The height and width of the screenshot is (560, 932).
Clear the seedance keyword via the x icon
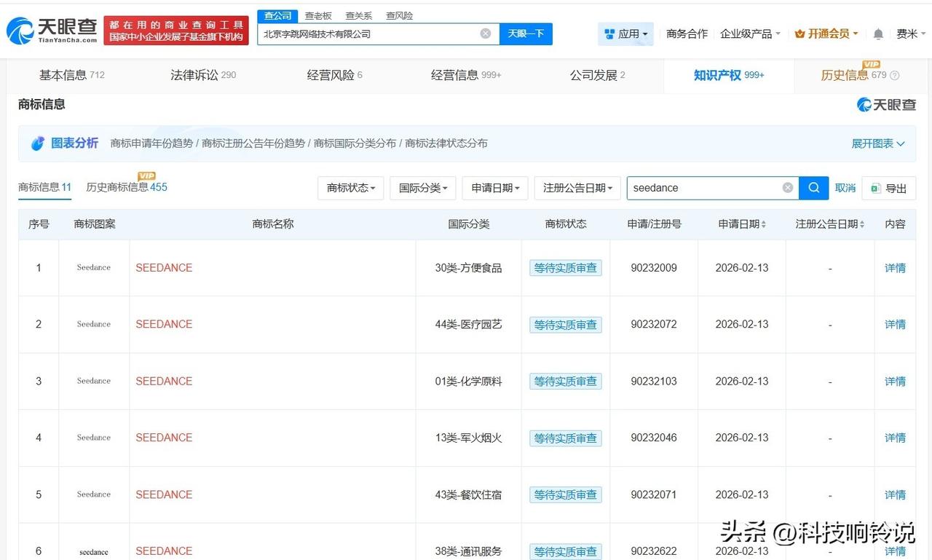787,187
